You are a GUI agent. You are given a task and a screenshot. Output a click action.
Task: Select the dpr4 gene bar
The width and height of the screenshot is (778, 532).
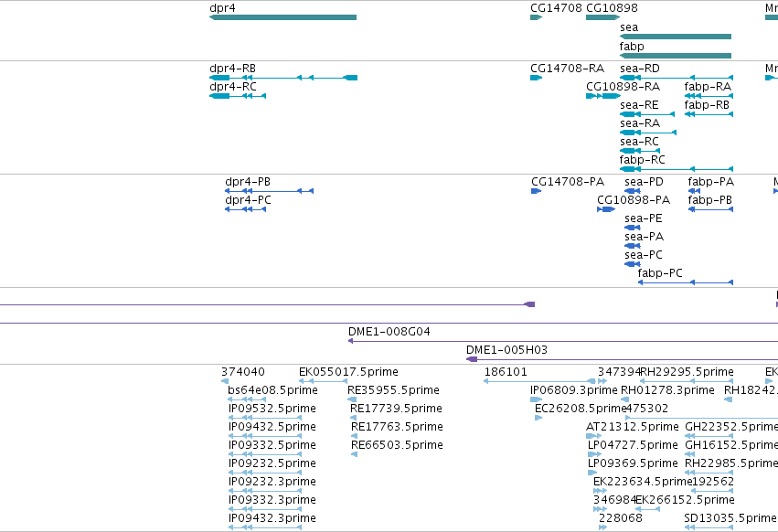tap(282, 17)
